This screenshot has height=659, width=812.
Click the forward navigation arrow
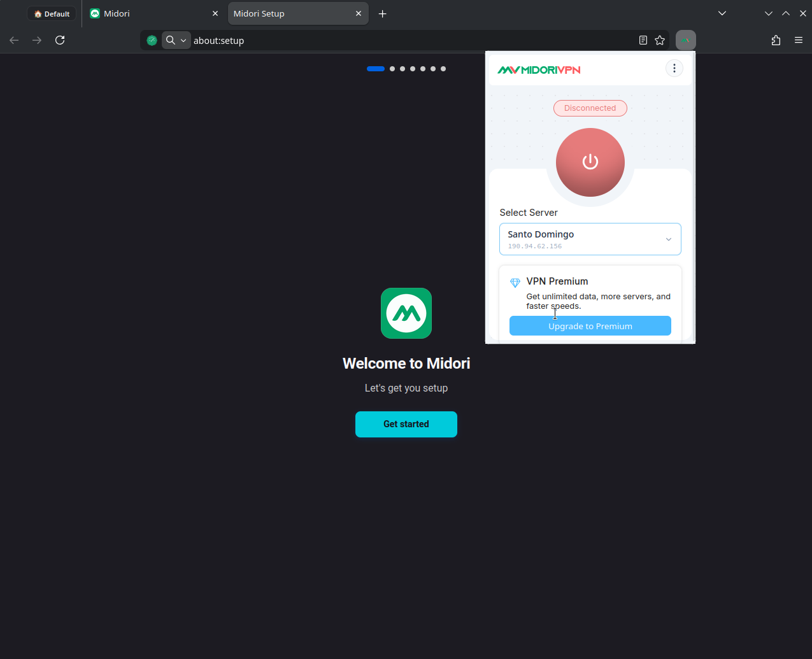[x=37, y=40]
